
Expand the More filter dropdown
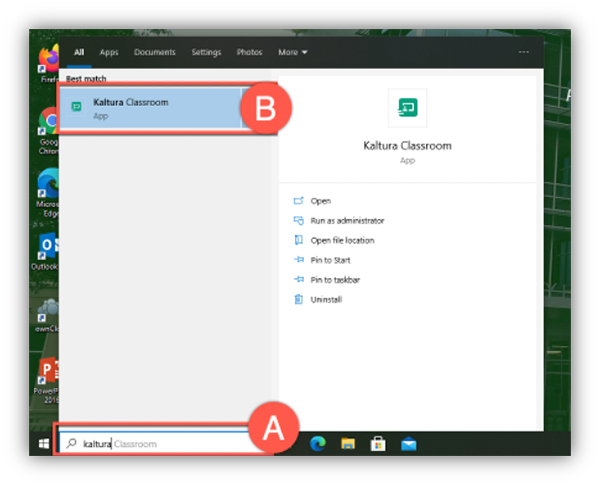[x=293, y=52]
